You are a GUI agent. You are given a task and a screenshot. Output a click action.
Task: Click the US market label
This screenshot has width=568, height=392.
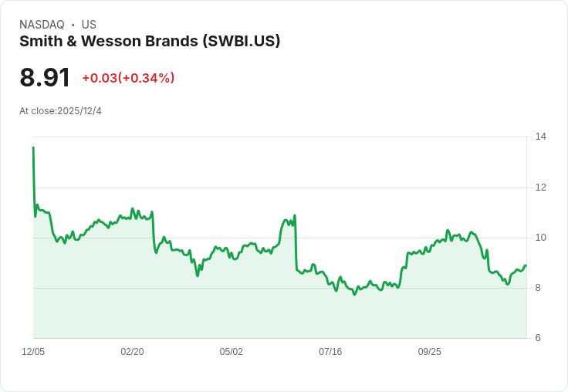pyautogui.click(x=89, y=25)
